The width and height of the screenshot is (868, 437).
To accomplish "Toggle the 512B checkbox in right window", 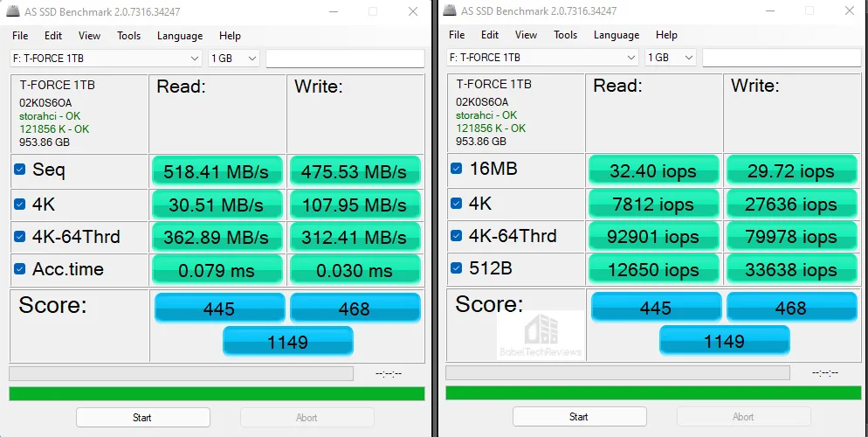I will point(456,268).
